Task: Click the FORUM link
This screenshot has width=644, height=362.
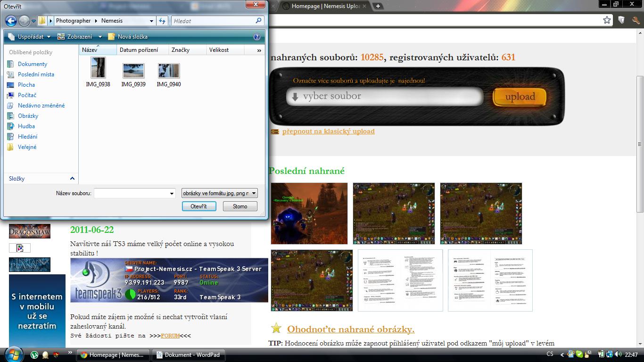Action: click(x=170, y=336)
